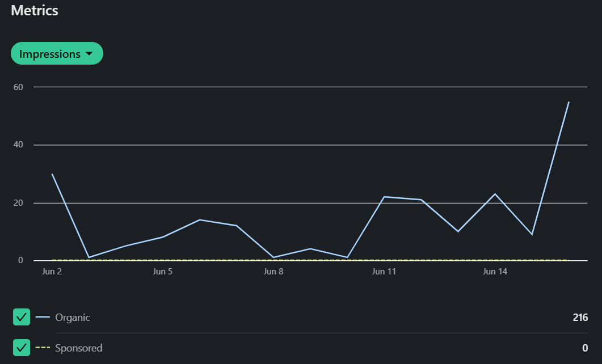The height and width of the screenshot is (364, 602).
Task: Click the Jun 11 x-axis label
Action: click(x=384, y=272)
